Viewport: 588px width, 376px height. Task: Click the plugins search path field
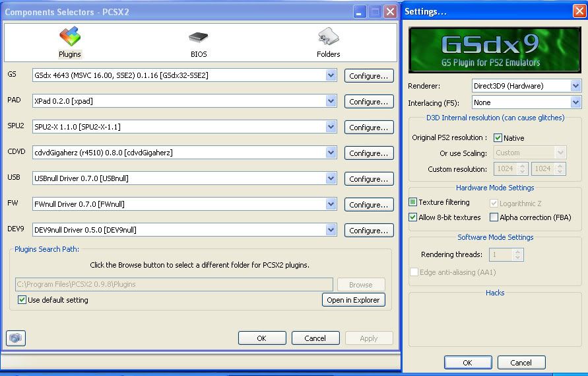174,284
